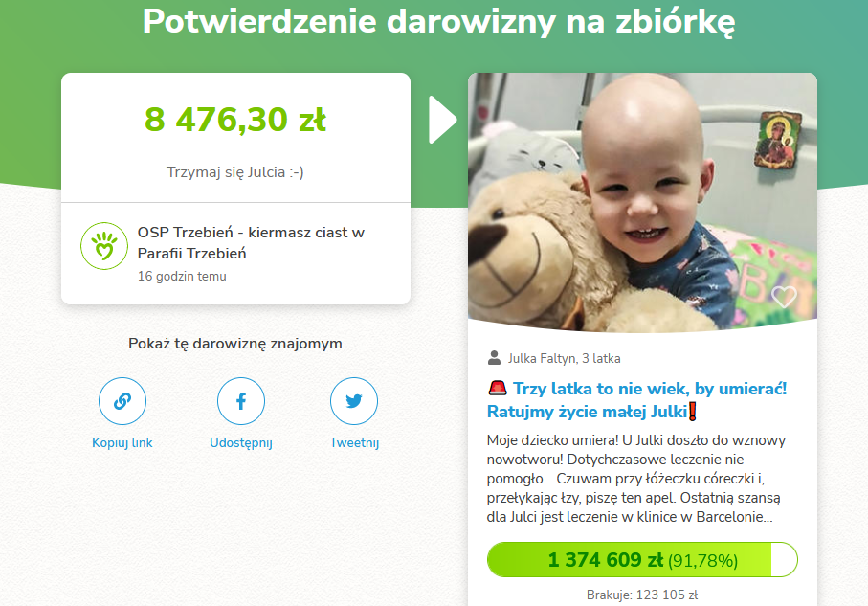
Task: Click the 1 374 609 zł progress bar
Action: pos(642,559)
